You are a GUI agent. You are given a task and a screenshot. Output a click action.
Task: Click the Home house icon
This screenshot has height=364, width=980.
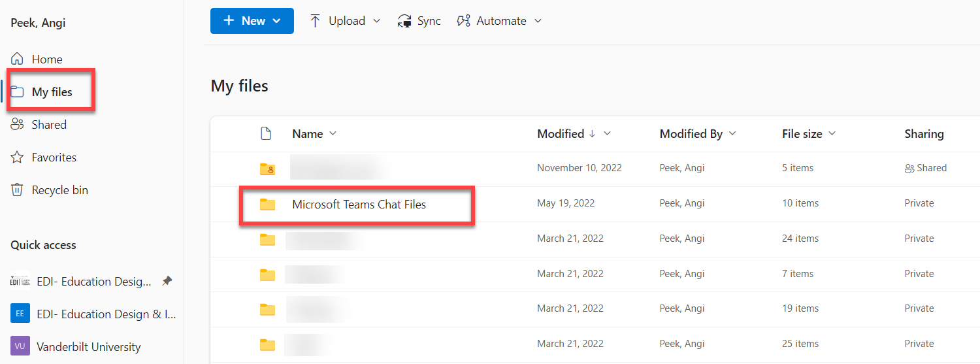18,59
